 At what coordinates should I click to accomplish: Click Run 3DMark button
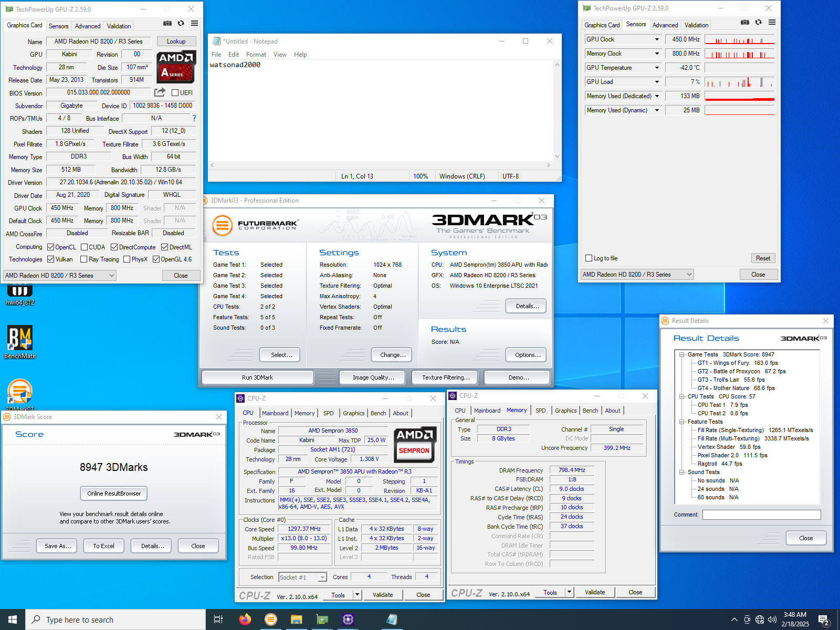[x=257, y=377]
